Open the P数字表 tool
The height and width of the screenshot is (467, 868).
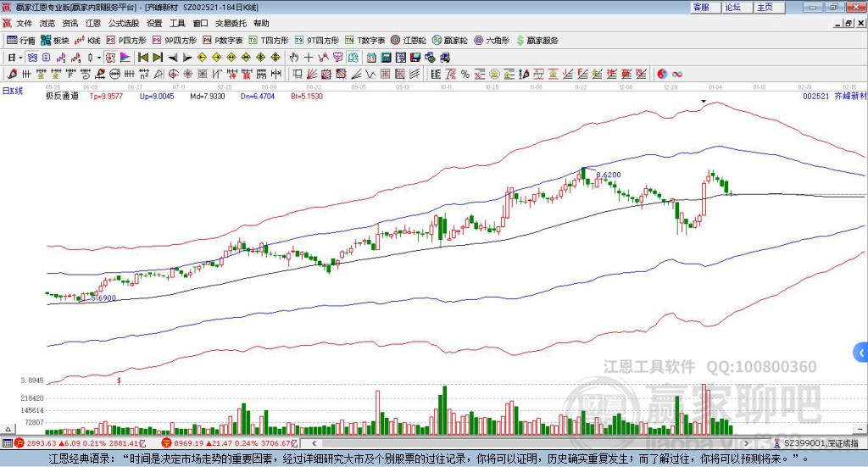223,41
